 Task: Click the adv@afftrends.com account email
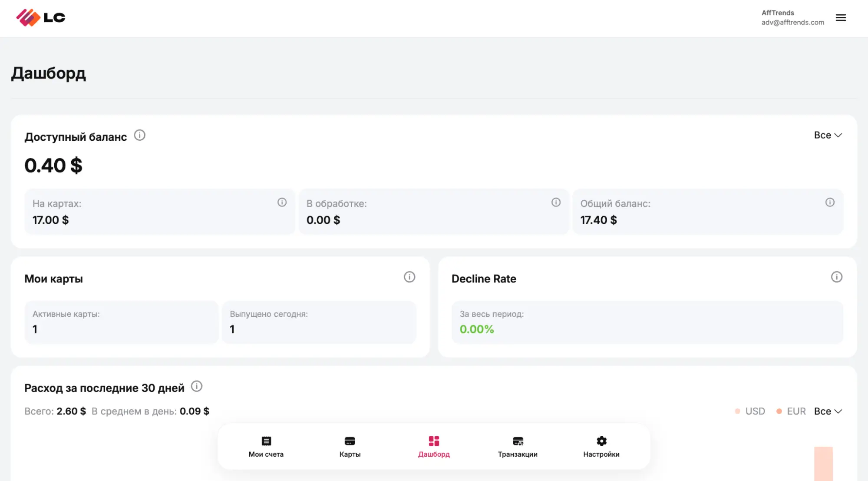pyautogui.click(x=792, y=23)
